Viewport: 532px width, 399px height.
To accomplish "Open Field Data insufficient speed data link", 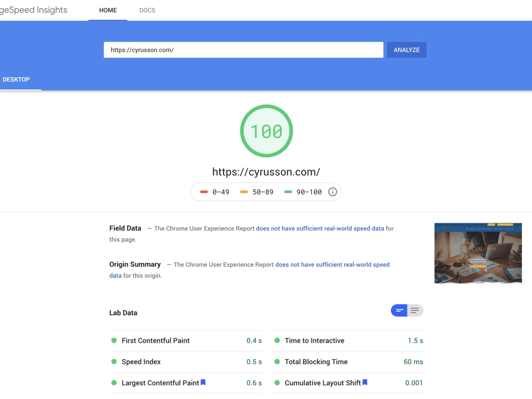I will click(x=320, y=228).
